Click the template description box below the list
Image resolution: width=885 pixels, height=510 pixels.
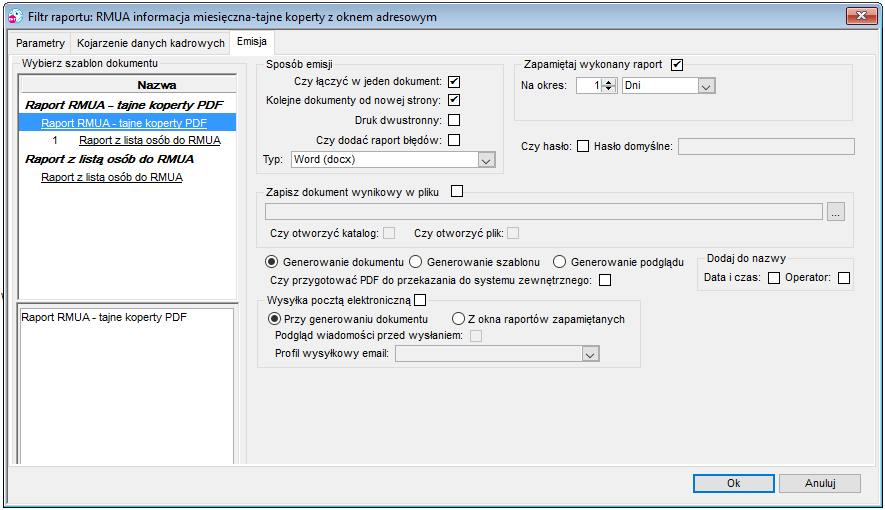[126, 386]
